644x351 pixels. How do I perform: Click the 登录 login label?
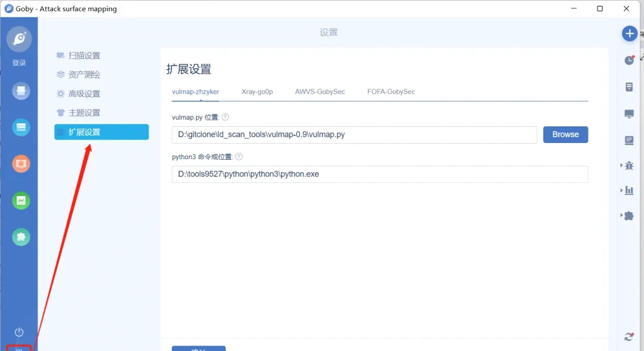(x=19, y=63)
